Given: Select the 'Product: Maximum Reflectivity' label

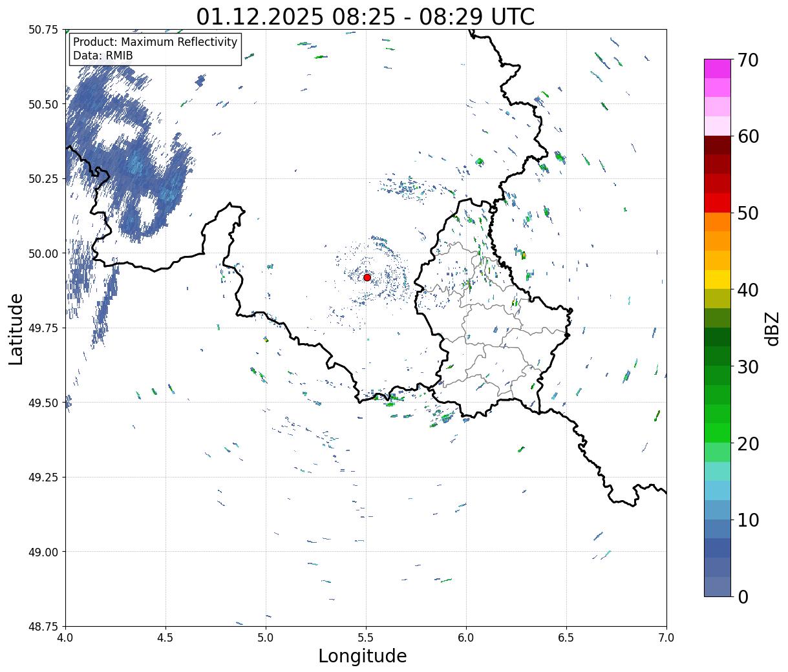Looking at the screenshot, I should click(155, 42).
